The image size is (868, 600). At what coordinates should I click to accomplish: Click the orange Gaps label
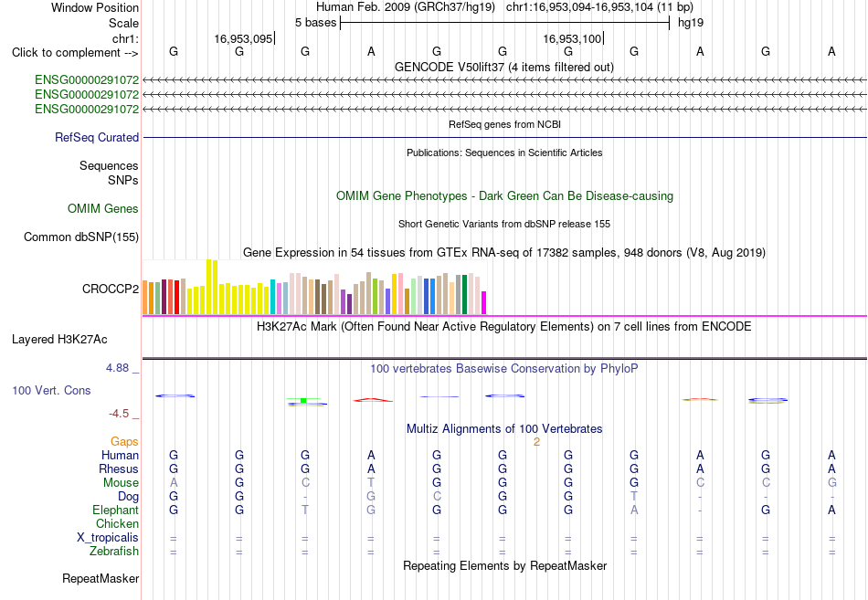pos(124,441)
